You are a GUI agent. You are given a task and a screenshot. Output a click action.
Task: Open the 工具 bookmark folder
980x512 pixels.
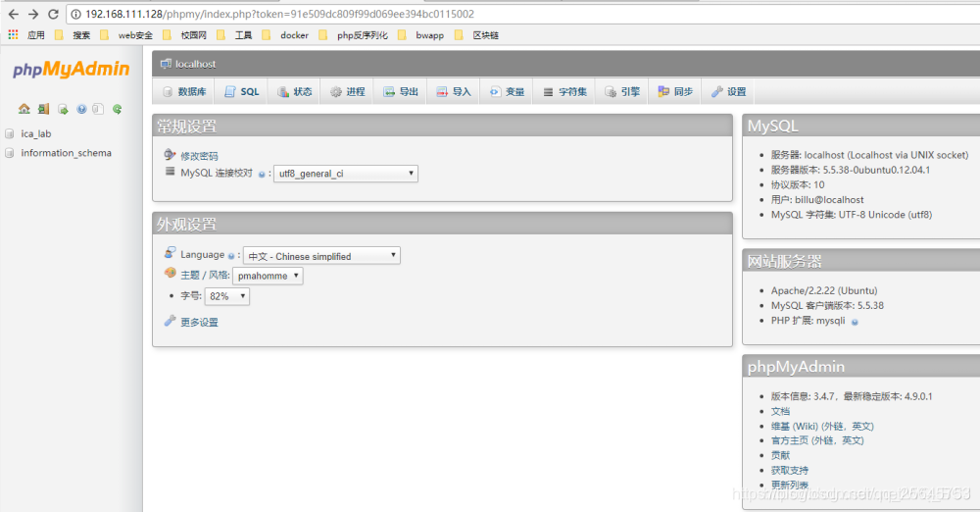click(234, 35)
